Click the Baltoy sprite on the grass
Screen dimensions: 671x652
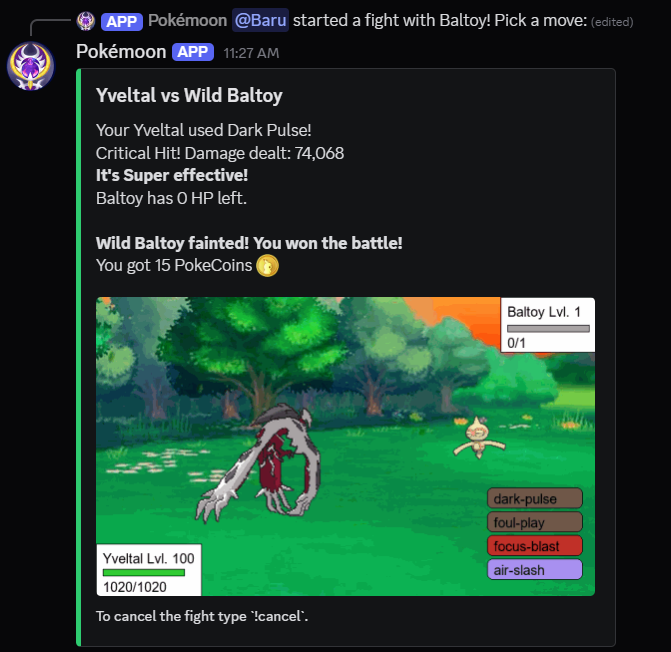[x=479, y=438]
